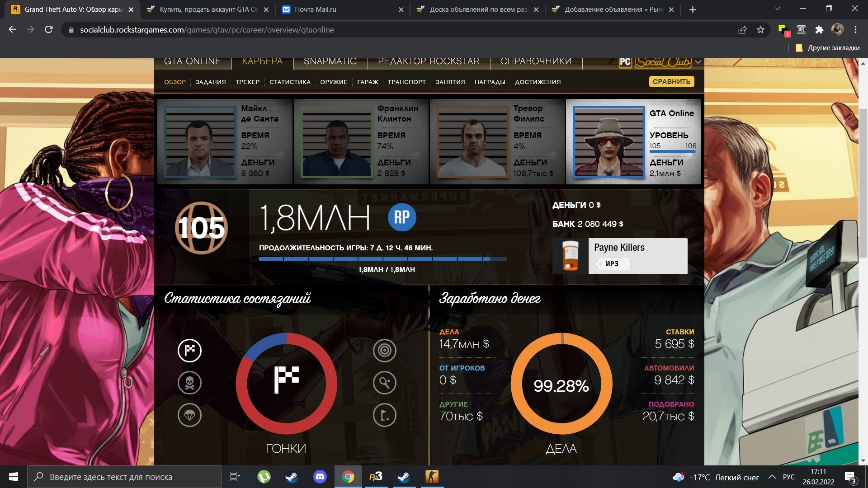Click the Сравнить button
The height and width of the screenshot is (488, 868).
click(671, 81)
